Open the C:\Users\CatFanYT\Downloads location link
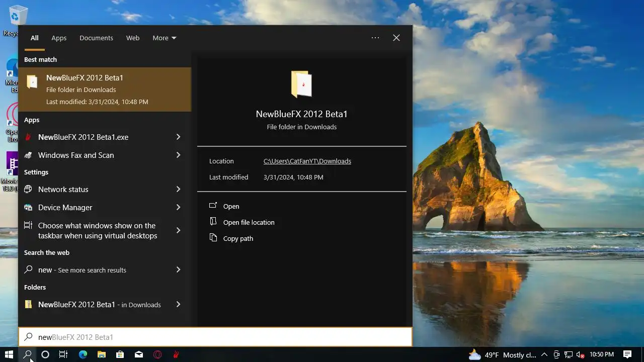 (307, 161)
